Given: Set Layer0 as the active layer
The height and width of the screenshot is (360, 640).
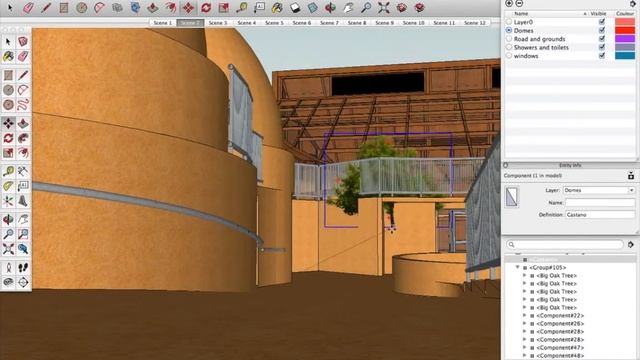Looking at the screenshot, I should click(x=509, y=22).
